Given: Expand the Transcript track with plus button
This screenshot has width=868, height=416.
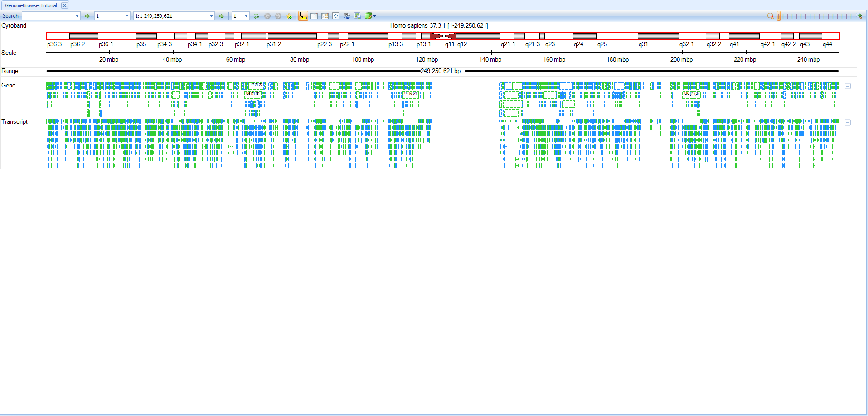Looking at the screenshot, I should click(848, 122).
